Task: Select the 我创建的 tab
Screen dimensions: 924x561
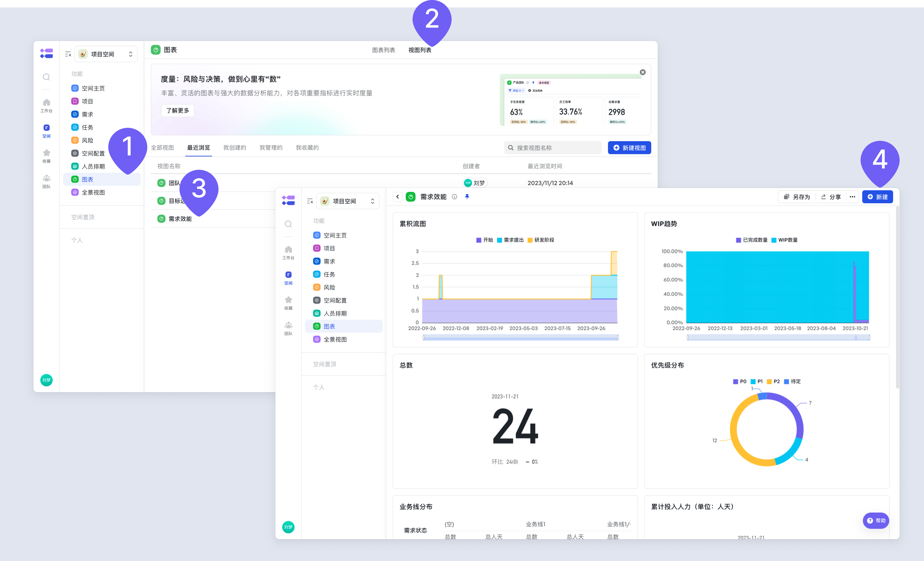Action: click(x=235, y=148)
